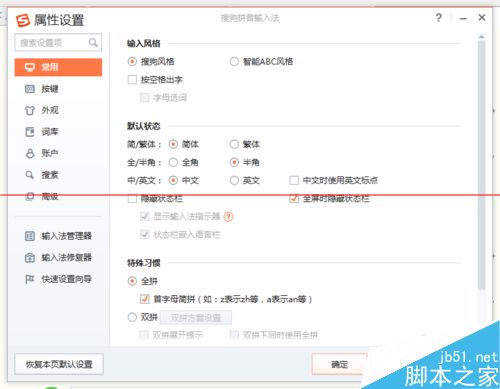Viewport: 500px width, 389px height.
Task: Click 恢复本页默认设置 button
Action: coord(59,364)
